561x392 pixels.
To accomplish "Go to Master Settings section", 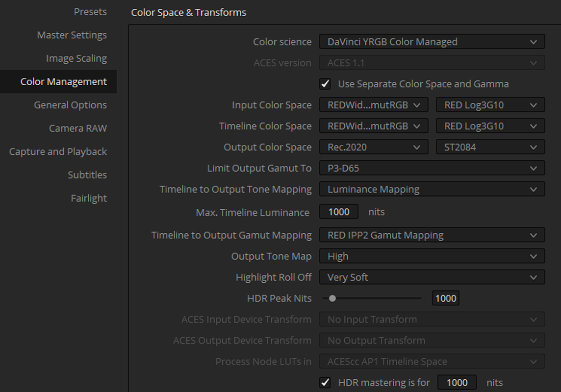I will point(72,35).
